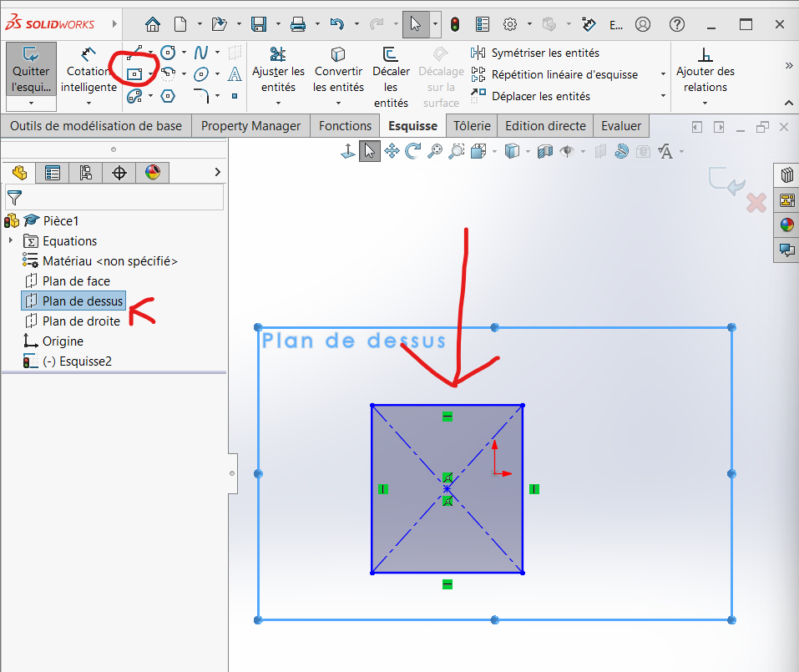The height and width of the screenshot is (672, 799).
Task: Click the Open file icon
Action: point(219,24)
